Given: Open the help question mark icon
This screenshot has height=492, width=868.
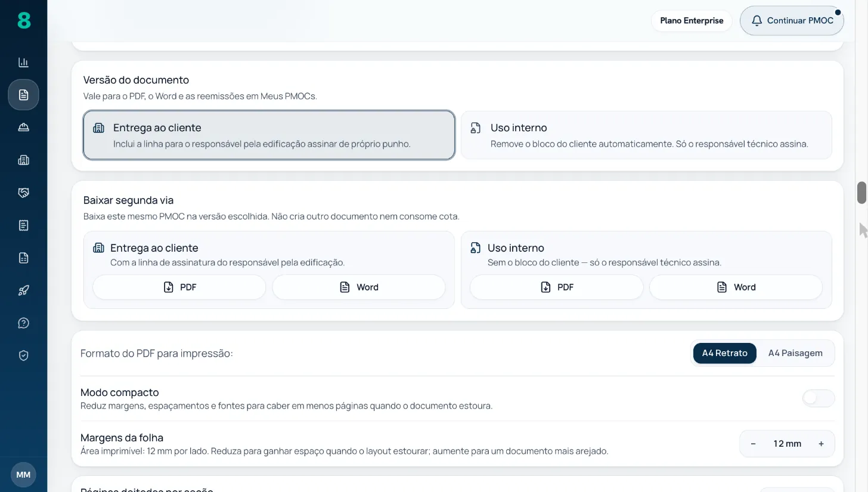Looking at the screenshot, I should (x=23, y=323).
